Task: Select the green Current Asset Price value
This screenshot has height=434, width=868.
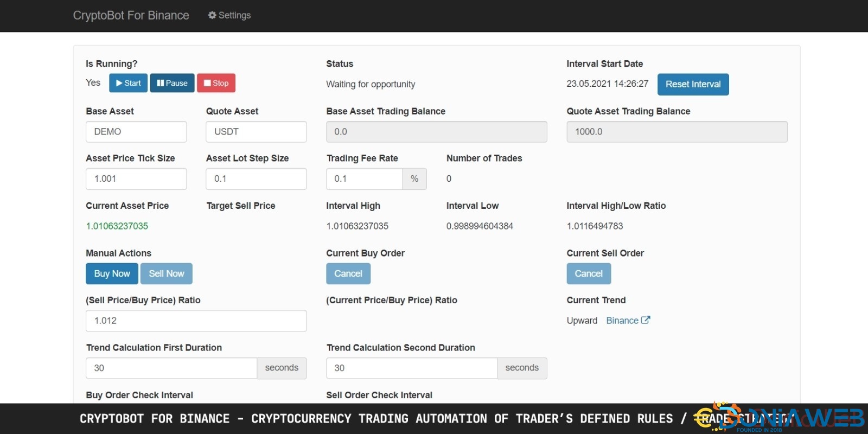Action: (117, 226)
